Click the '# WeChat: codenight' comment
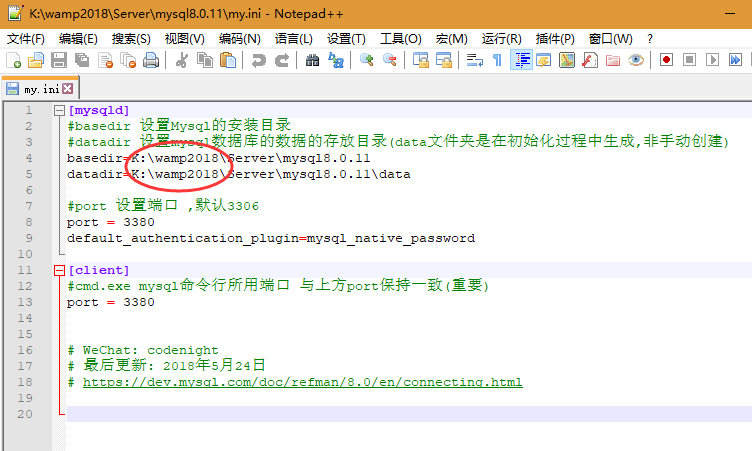 pos(143,350)
